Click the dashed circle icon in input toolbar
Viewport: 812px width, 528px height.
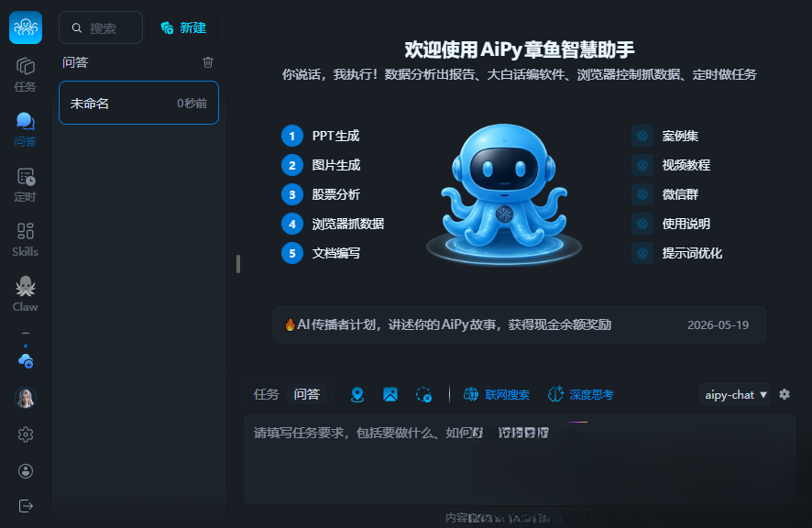(423, 394)
